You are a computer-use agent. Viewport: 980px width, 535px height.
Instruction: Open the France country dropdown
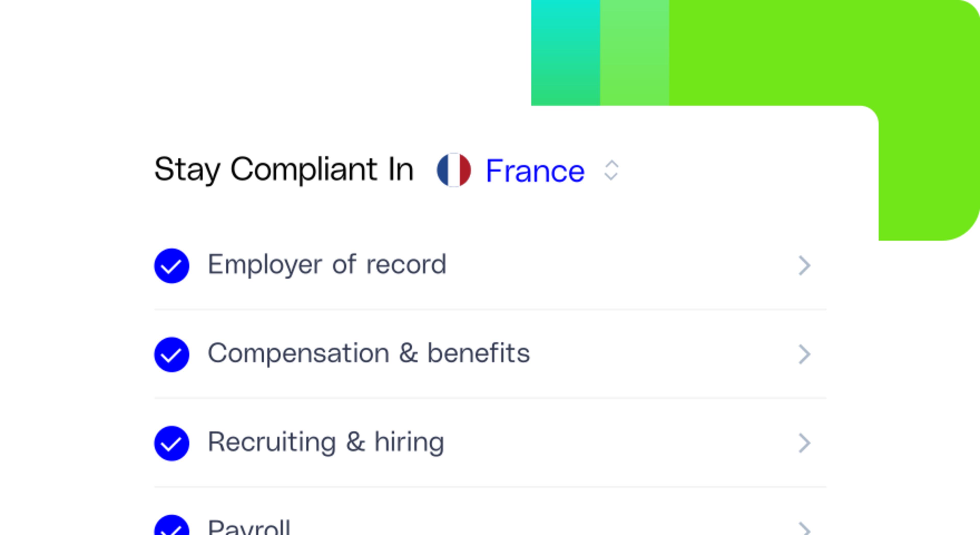click(535, 171)
